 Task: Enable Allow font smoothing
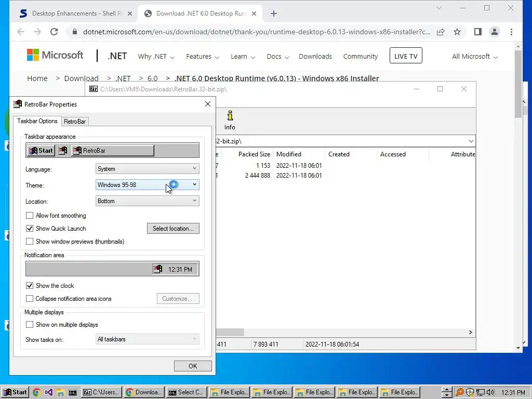[30, 216]
